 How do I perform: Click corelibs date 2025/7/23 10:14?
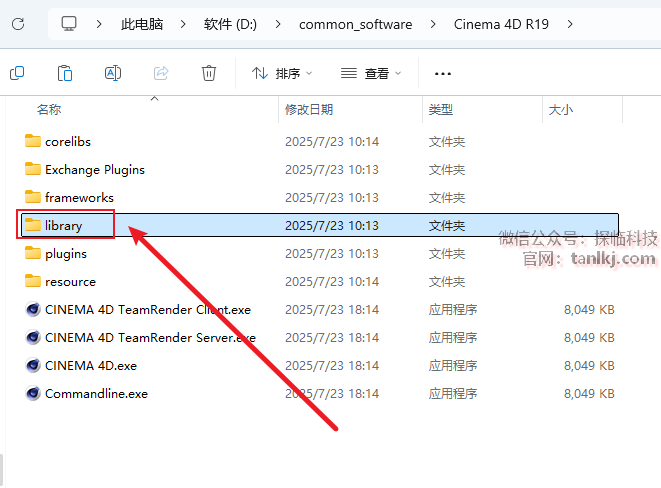[332, 142]
